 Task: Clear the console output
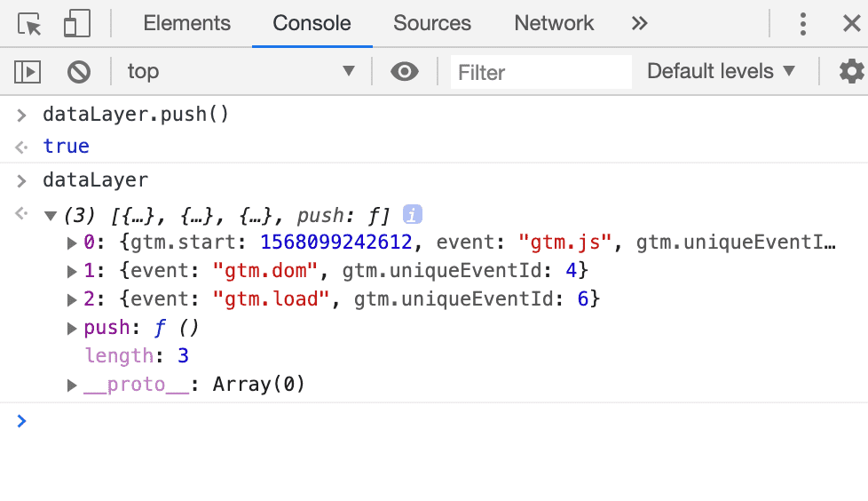point(79,71)
